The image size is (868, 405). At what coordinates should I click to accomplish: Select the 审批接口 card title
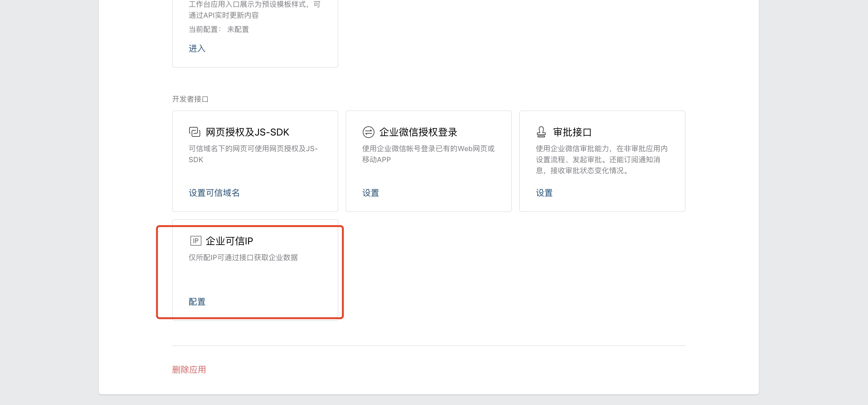tap(572, 132)
